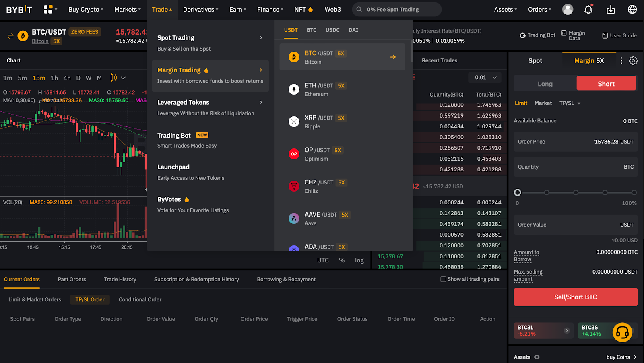Image resolution: width=644 pixels, height=363 pixels.
Task: Expand the TP/SL order type dropdown
Action: click(x=570, y=103)
